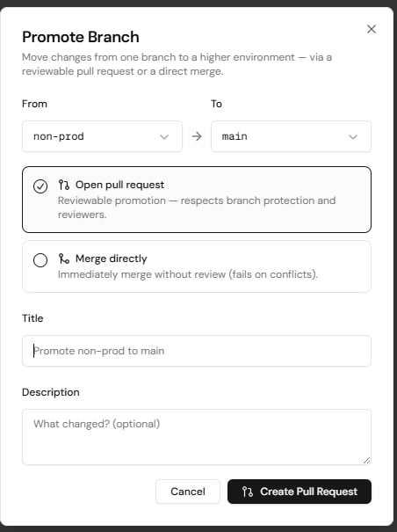Viewport: 397px width, 532px height.
Task: Click the 'Reviewable promotion' description text
Action: (197, 208)
